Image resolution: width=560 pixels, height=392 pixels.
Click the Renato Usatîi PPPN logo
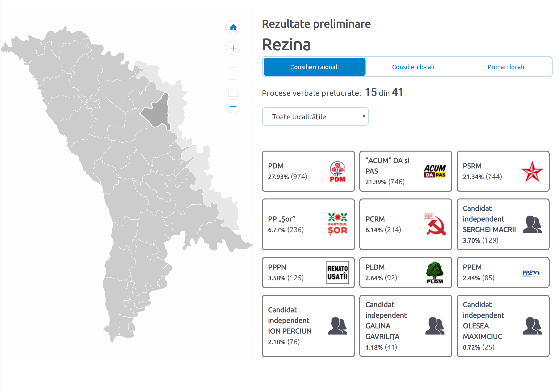pos(337,273)
